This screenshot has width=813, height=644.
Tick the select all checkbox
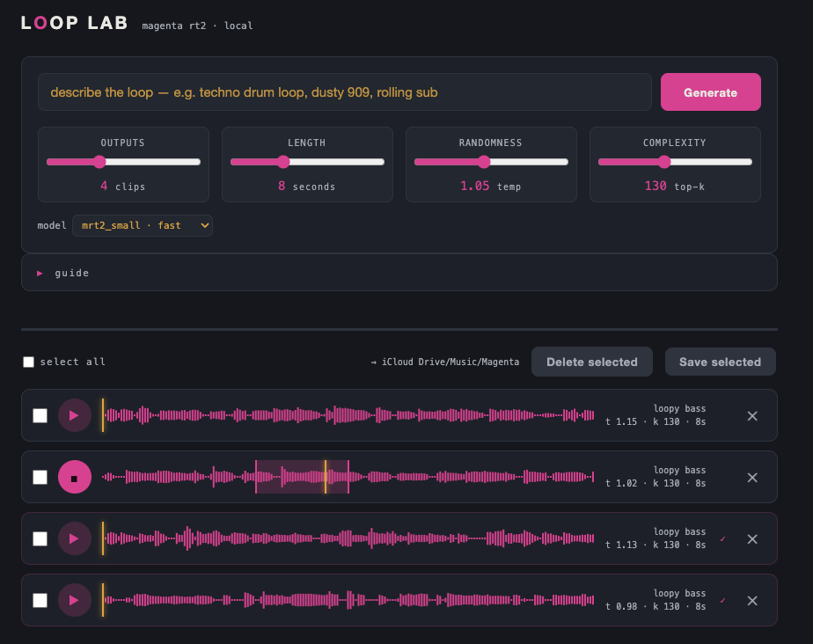28,362
